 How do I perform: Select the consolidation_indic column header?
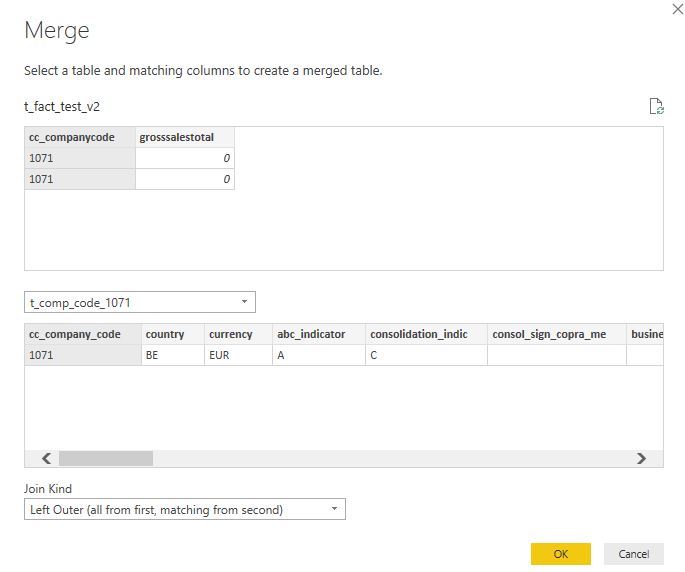click(426, 334)
